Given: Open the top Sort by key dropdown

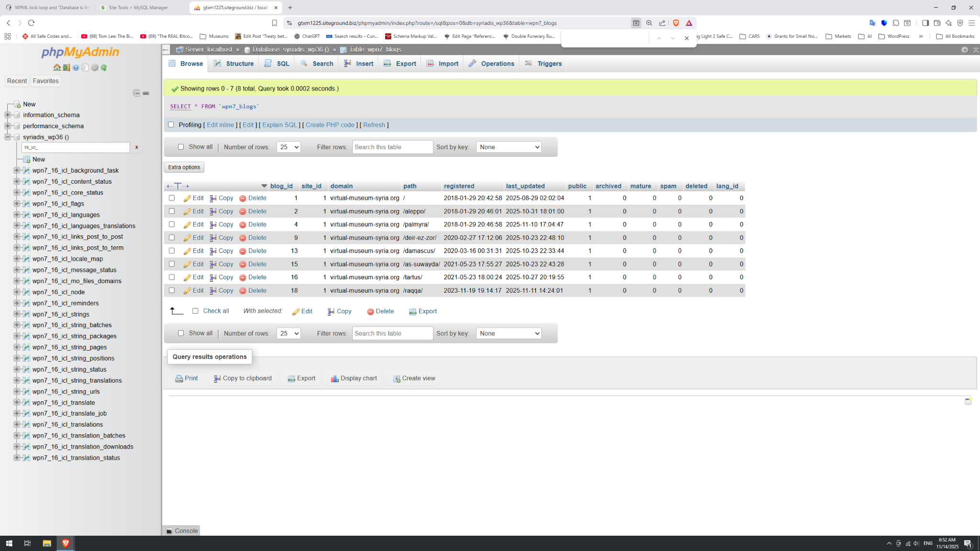Looking at the screenshot, I should point(508,147).
